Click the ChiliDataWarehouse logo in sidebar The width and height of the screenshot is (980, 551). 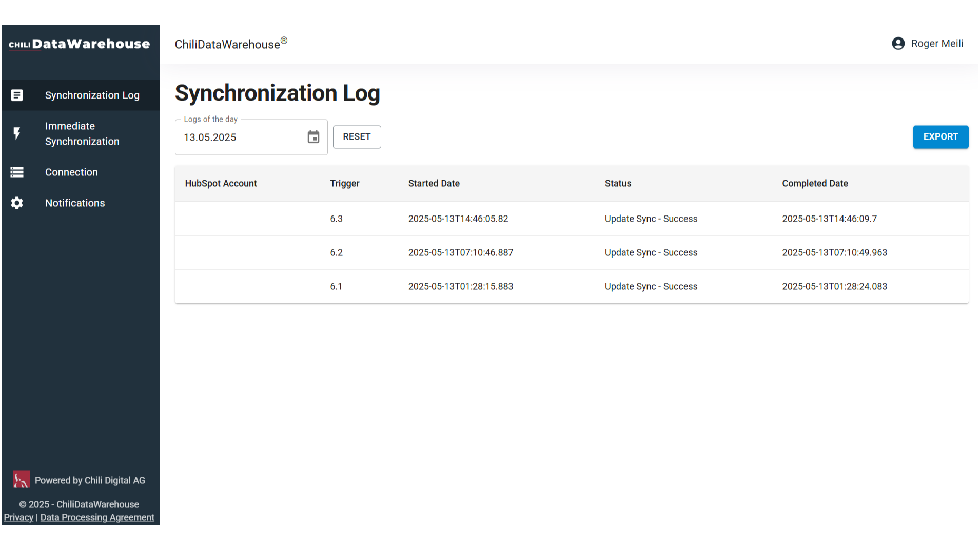pyautogui.click(x=80, y=44)
